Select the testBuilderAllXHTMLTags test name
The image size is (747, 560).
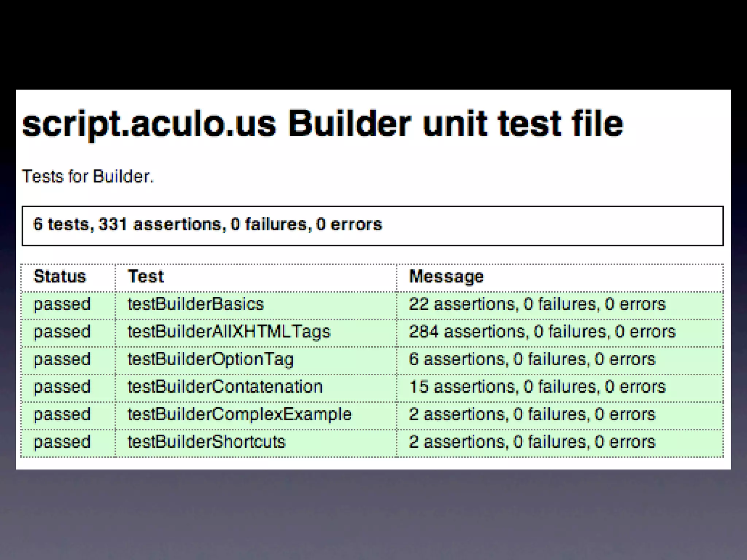(x=229, y=332)
